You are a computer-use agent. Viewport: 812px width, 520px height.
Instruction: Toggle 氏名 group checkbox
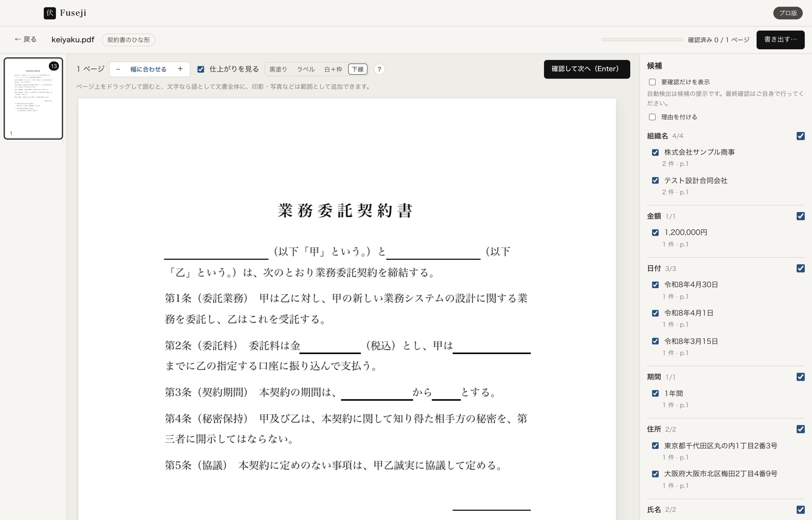(800, 509)
